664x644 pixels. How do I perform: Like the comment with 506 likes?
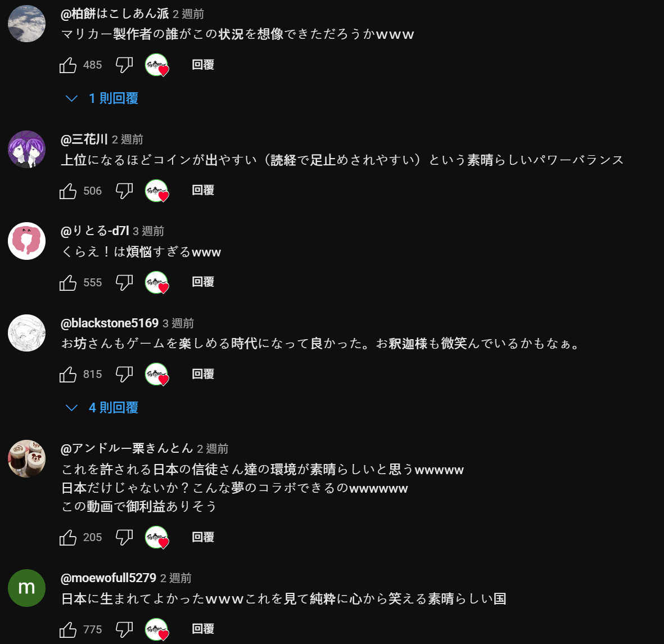point(68,191)
